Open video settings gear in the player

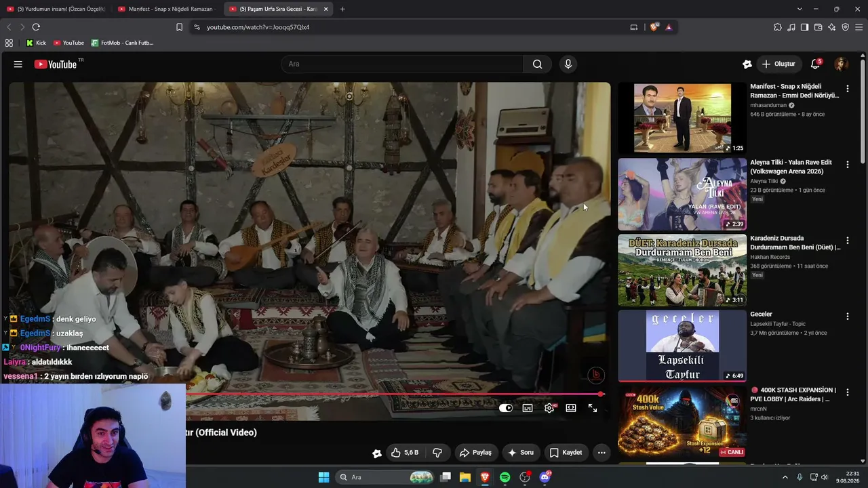pyautogui.click(x=549, y=408)
